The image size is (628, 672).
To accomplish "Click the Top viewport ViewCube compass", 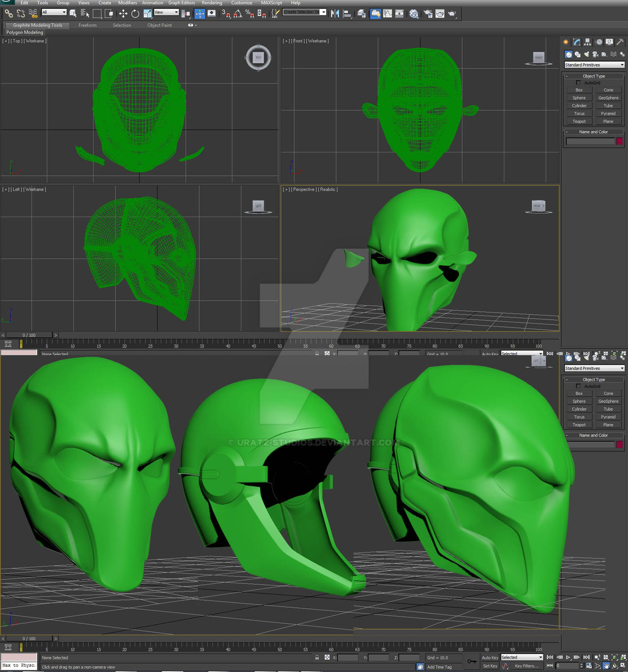I will [258, 58].
